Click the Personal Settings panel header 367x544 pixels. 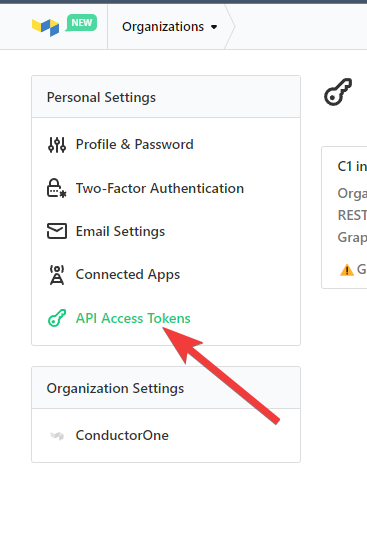coord(166,97)
